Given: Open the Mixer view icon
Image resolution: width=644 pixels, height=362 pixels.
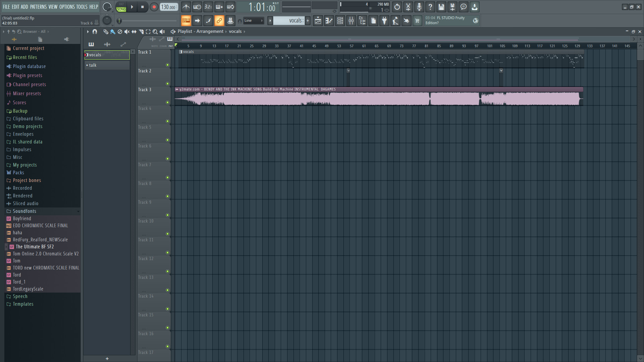Looking at the screenshot, I should click(351, 21).
